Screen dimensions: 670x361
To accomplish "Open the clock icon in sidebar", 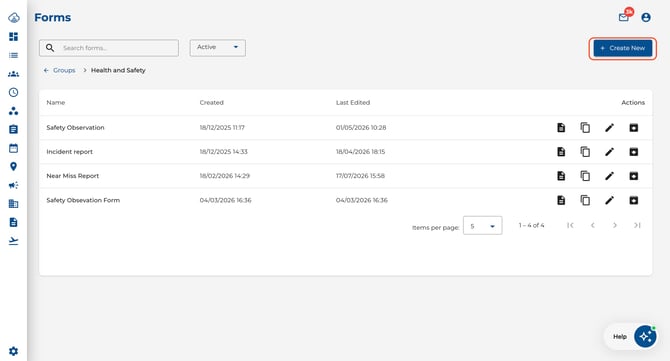I will point(14,92).
